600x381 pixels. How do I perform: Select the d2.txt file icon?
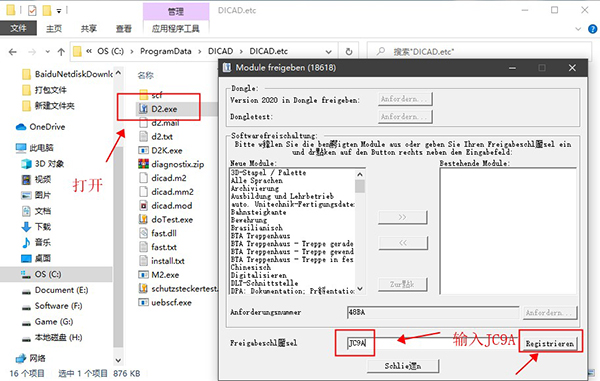click(x=143, y=137)
